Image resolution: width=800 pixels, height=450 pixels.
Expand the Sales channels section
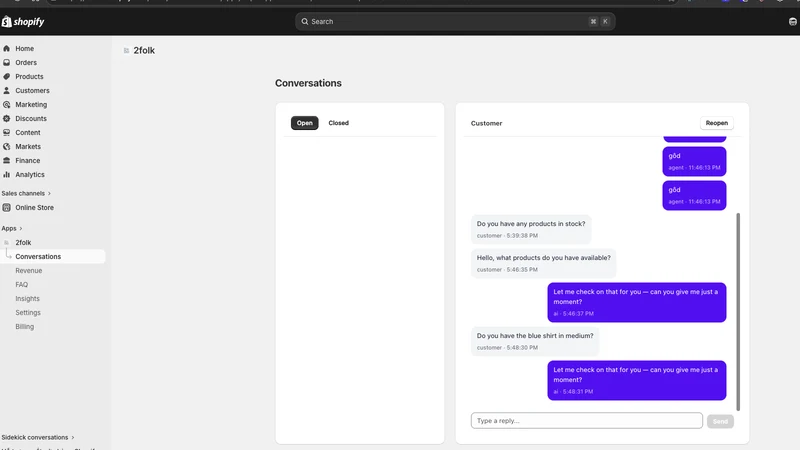click(26, 193)
